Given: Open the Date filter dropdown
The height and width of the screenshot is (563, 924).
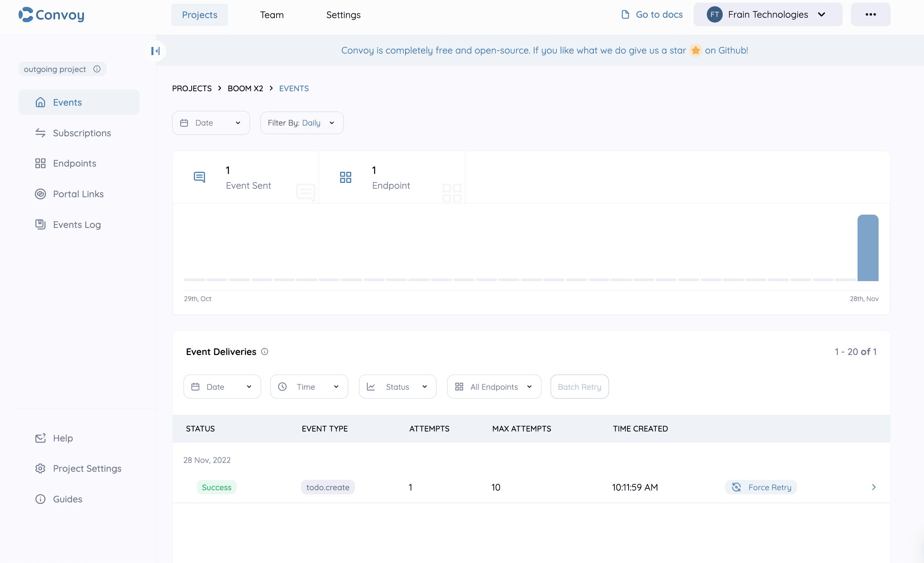Looking at the screenshot, I should coord(211,123).
